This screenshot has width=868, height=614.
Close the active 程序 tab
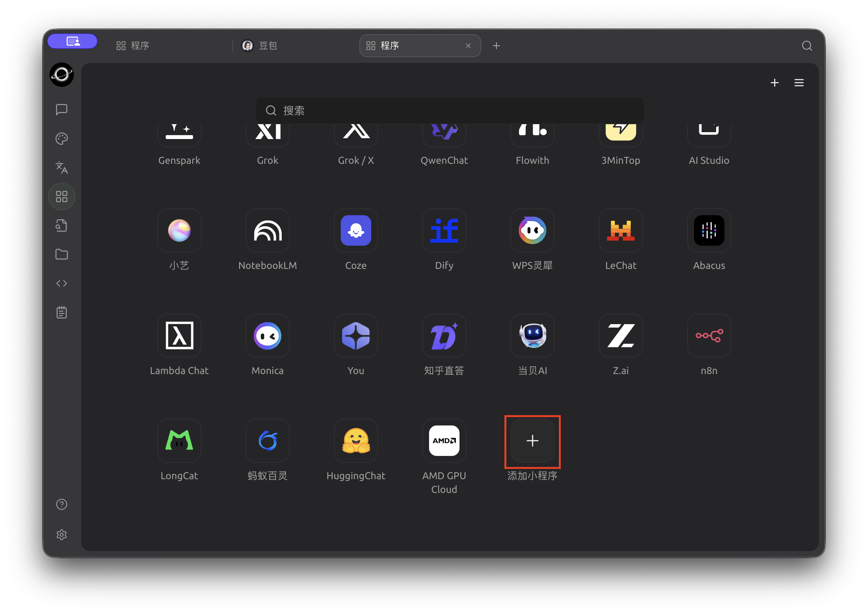click(468, 46)
